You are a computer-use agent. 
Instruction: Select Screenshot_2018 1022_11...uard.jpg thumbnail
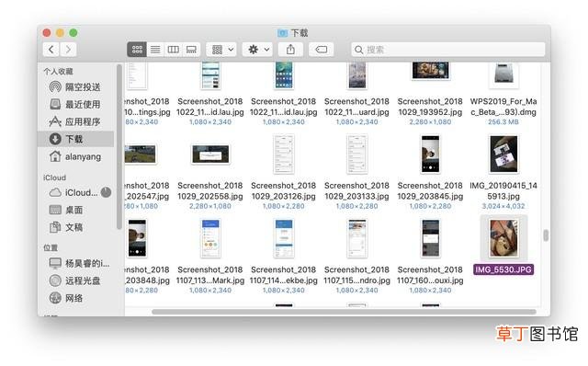click(357, 75)
